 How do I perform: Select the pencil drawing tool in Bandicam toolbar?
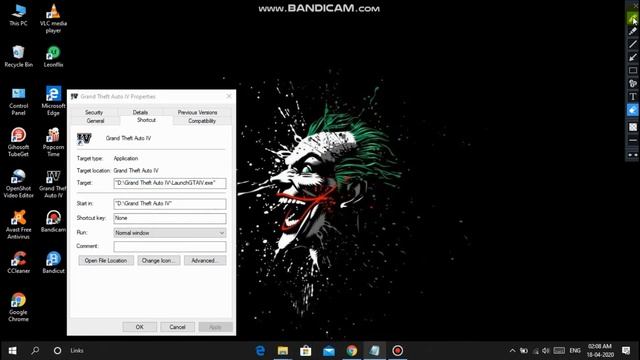633,31
